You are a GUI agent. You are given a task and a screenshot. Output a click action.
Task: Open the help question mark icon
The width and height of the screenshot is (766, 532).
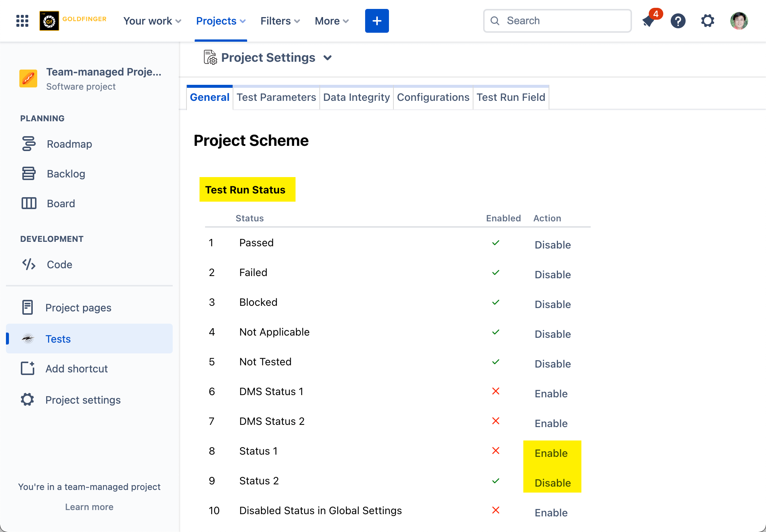point(678,21)
